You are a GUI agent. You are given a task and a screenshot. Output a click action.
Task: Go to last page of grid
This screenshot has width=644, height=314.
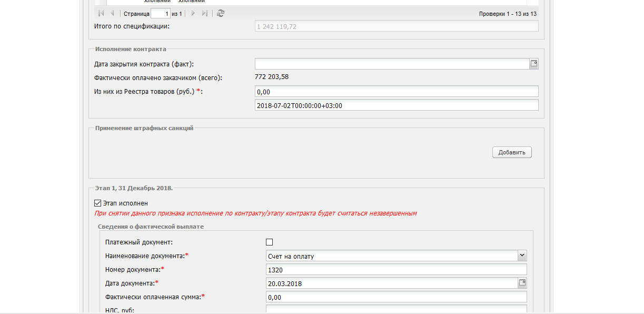tap(205, 13)
